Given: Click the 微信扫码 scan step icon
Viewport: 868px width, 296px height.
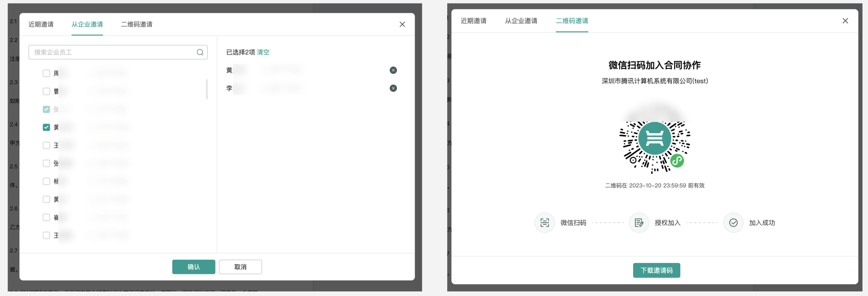Looking at the screenshot, I should click(x=545, y=223).
